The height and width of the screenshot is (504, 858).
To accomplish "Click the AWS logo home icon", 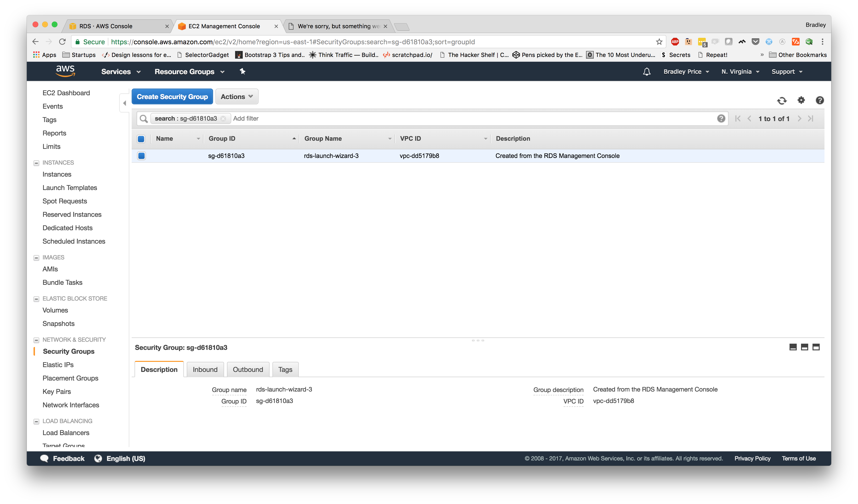I will (x=65, y=71).
